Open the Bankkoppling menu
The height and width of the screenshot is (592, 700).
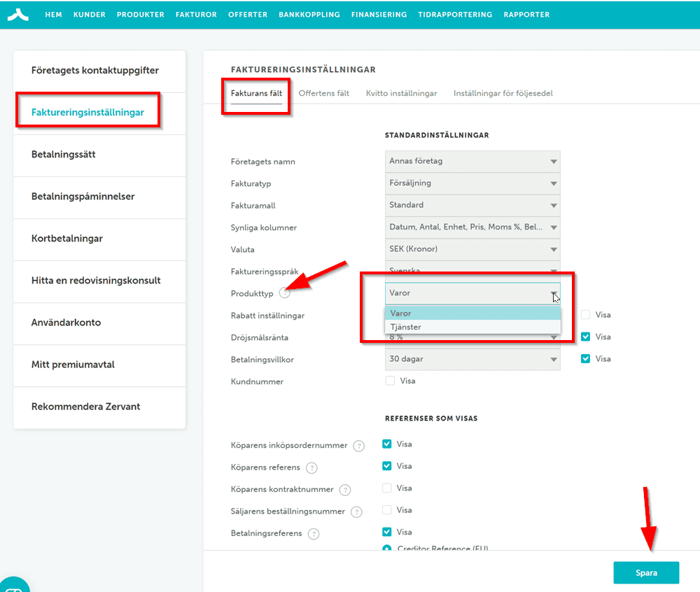click(x=309, y=14)
